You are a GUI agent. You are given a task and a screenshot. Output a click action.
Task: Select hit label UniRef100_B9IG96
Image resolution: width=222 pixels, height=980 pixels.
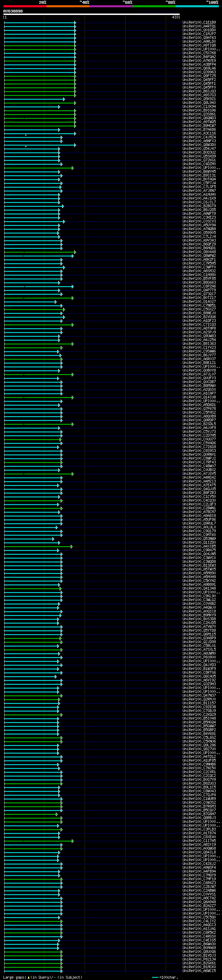tap(199, 110)
